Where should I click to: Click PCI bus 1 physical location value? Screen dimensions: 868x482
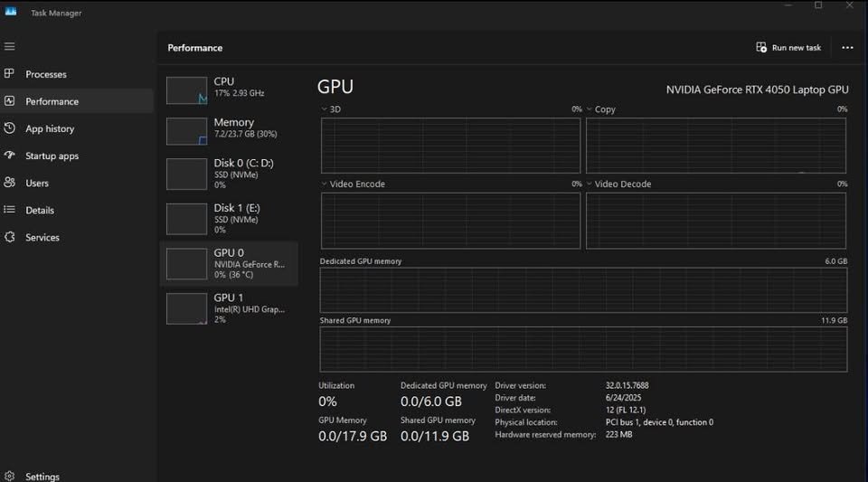coord(659,422)
